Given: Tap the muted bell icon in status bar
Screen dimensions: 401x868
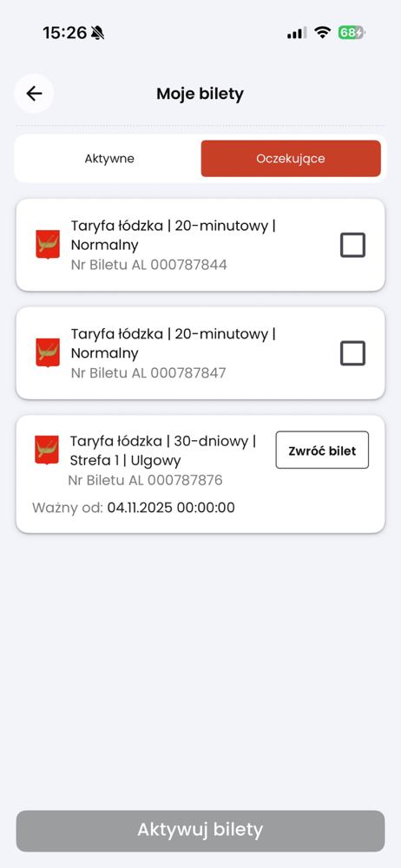Looking at the screenshot, I should point(98,33).
